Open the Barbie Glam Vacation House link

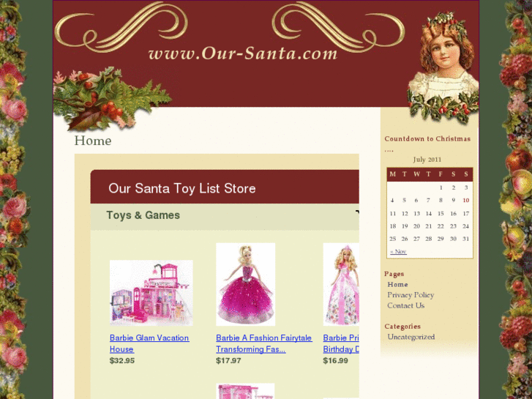149,343
